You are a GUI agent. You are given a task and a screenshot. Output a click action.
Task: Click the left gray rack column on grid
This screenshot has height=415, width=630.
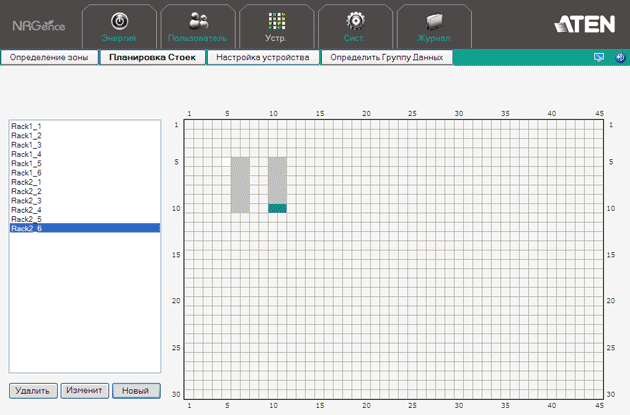(240, 185)
